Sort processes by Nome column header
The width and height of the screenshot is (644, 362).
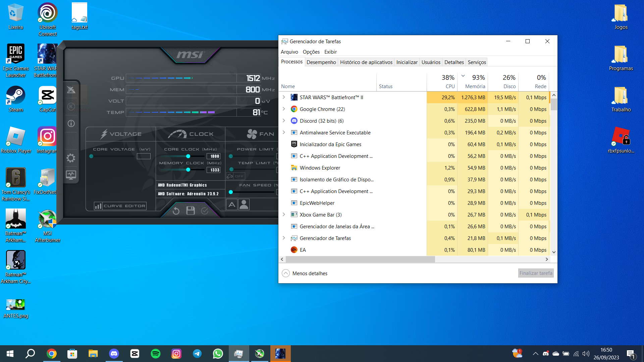pos(327,82)
